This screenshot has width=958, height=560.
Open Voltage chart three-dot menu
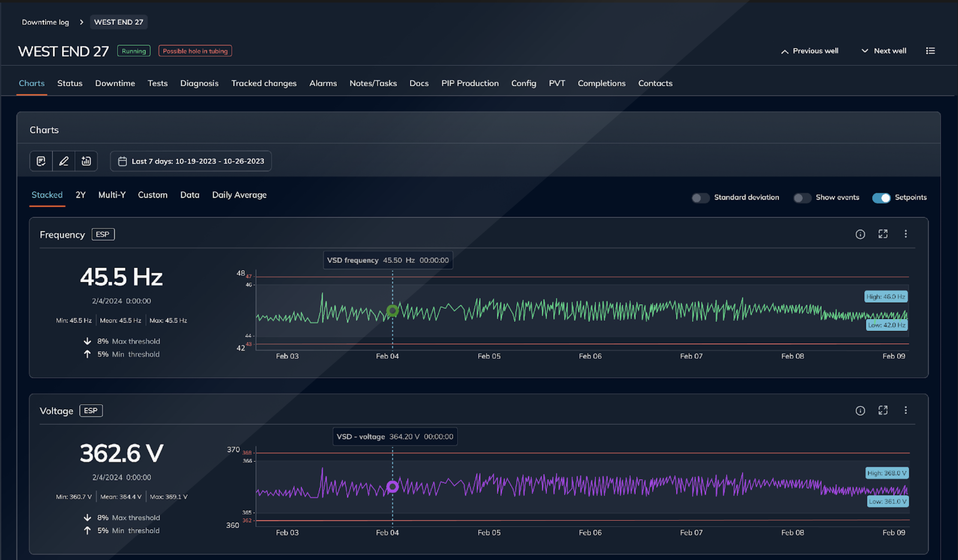905,411
